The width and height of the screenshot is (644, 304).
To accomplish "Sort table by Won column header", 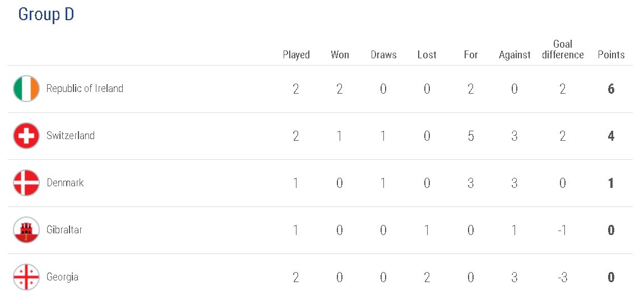I will pos(340,55).
